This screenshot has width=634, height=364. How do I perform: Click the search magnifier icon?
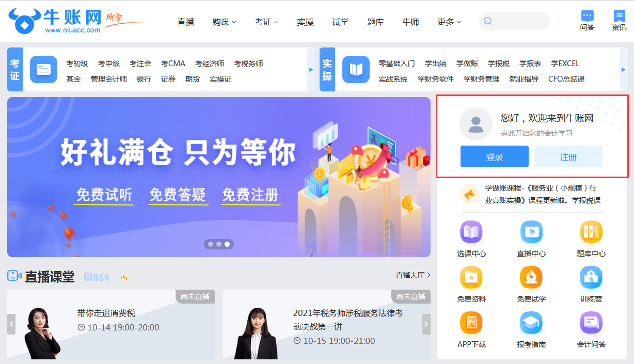coord(487,21)
